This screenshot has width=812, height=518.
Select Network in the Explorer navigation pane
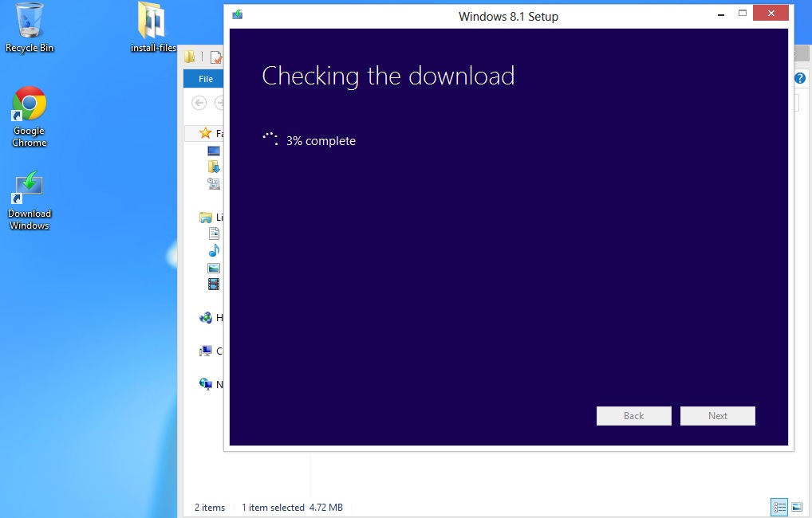(x=206, y=384)
